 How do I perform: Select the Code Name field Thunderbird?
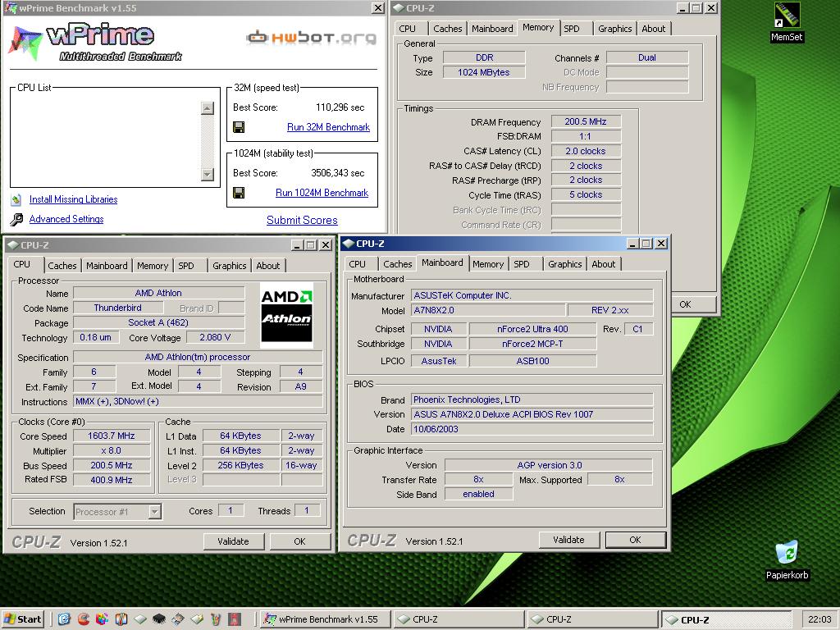[118, 308]
